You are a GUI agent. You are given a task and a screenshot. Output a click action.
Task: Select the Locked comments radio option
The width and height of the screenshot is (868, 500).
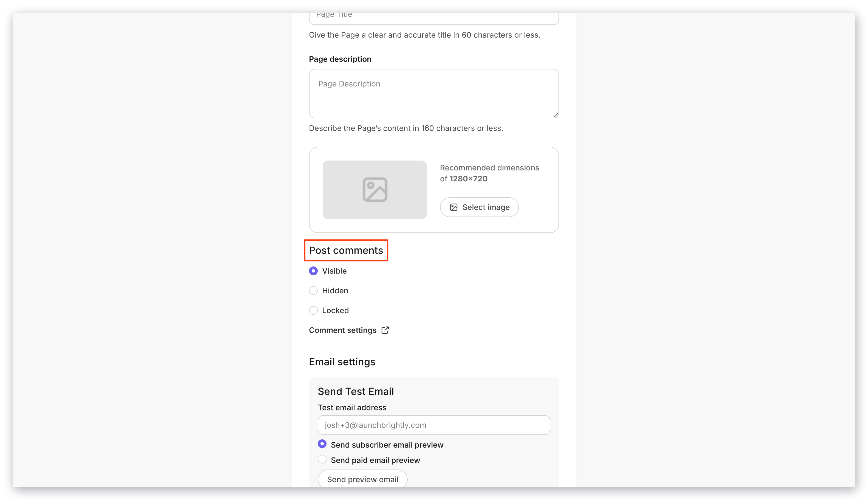(x=313, y=310)
